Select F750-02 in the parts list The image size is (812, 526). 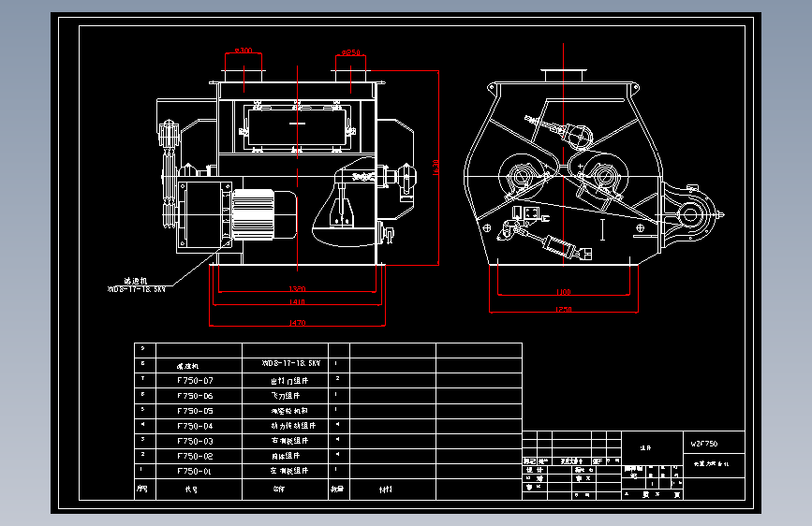[195, 456]
